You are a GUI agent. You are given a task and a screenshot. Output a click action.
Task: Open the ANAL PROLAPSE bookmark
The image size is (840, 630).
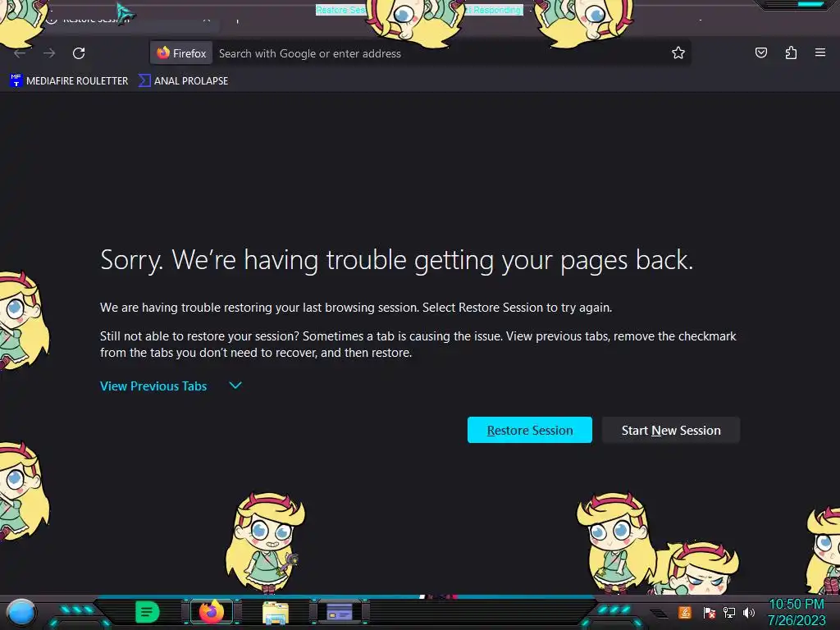183,81
